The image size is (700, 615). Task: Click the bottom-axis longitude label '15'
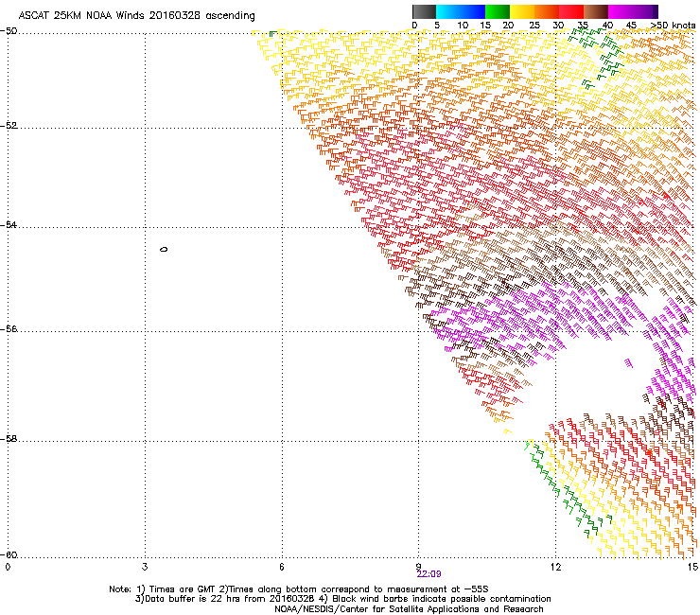692,567
